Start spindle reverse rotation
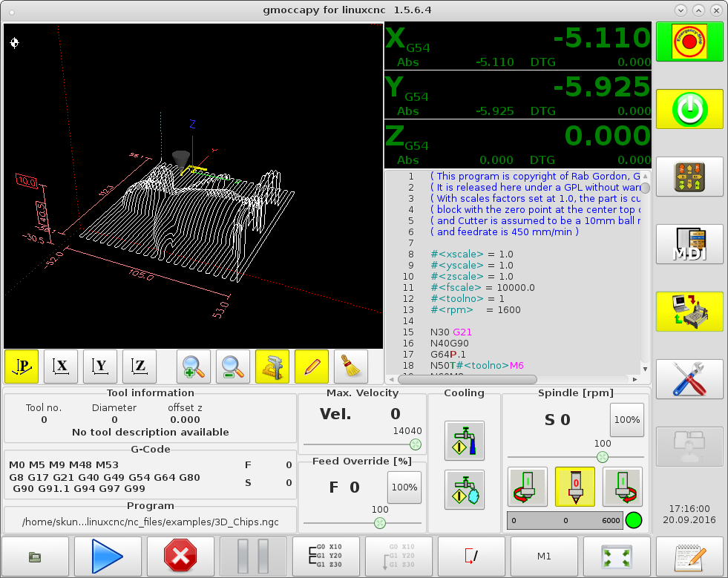Viewport: 728px width, 578px height. (x=528, y=487)
